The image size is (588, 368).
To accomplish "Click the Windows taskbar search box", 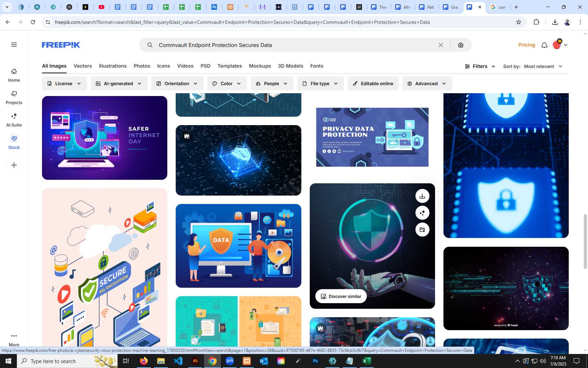I will coord(67,361).
